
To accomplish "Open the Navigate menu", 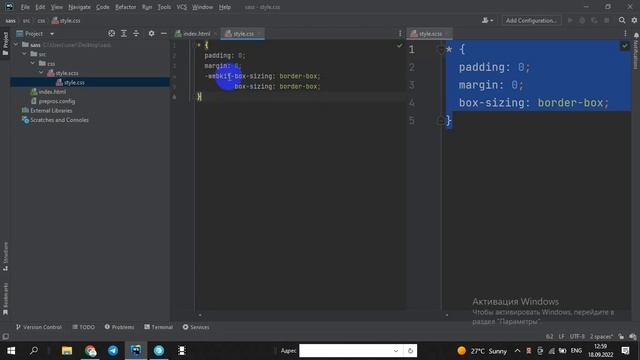I will [79, 7].
